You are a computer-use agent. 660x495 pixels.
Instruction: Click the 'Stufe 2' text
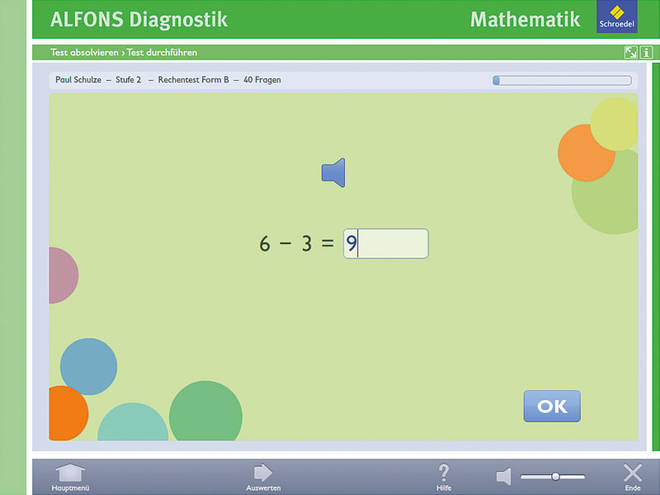pyautogui.click(x=128, y=80)
